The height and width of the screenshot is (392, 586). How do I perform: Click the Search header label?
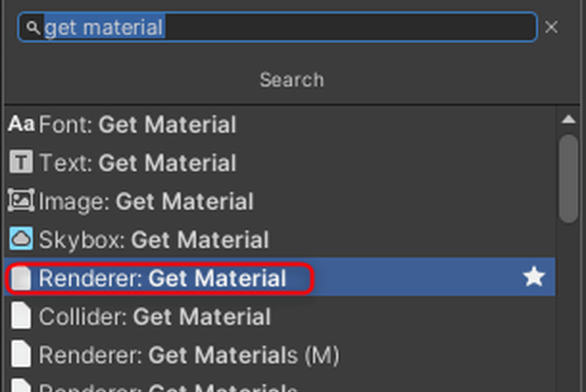tap(291, 80)
